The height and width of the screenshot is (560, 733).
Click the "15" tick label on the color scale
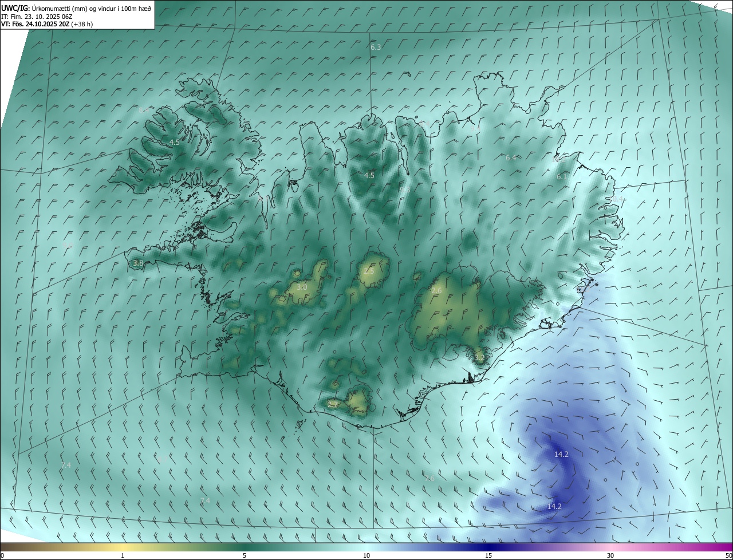coord(488,556)
